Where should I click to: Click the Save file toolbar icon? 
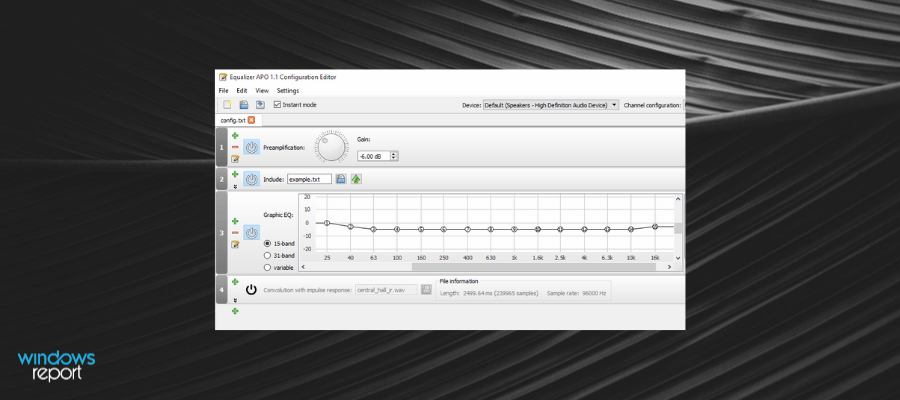point(260,104)
